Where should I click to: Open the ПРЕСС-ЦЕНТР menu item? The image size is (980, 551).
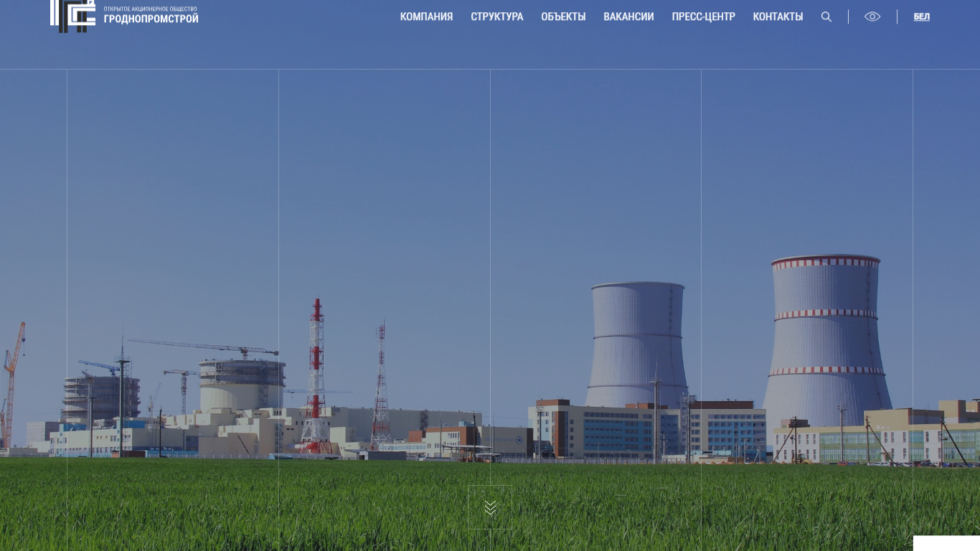pos(703,17)
